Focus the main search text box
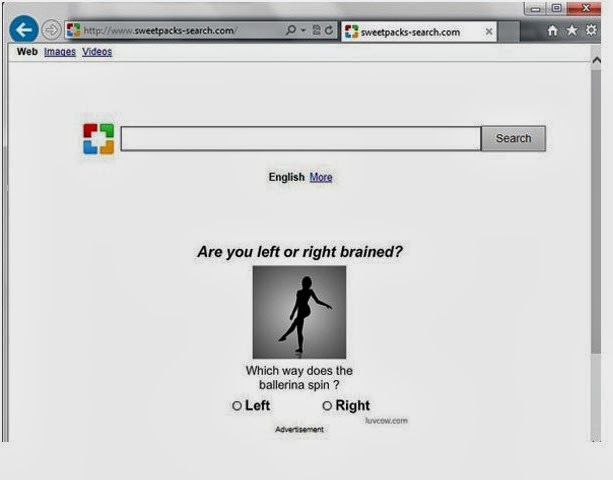This screenshot has height=480, width=613. coord(301,138)
